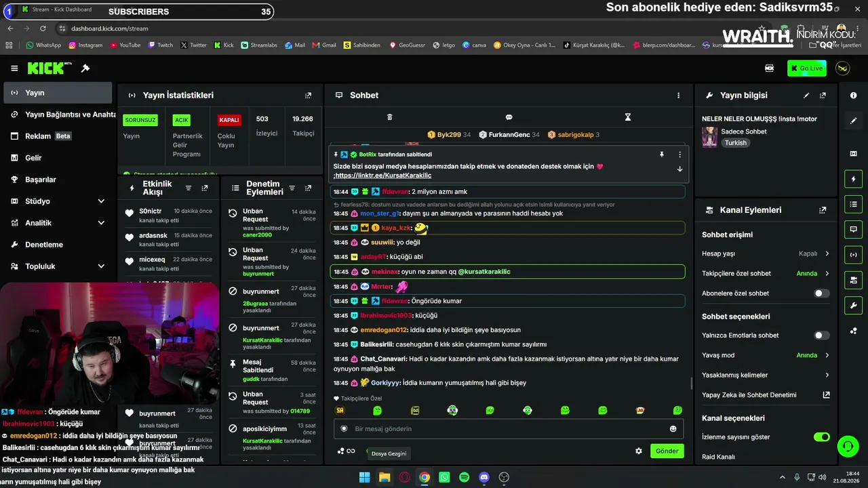Screen dimensions: 868x488
Task: Click the Go Live button
Action: coord(806,68)
